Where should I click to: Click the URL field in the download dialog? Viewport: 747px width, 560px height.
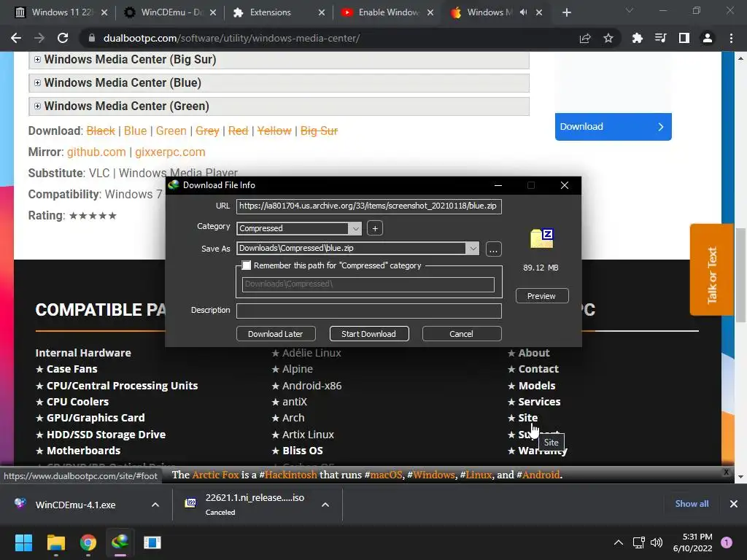[368, 206]
